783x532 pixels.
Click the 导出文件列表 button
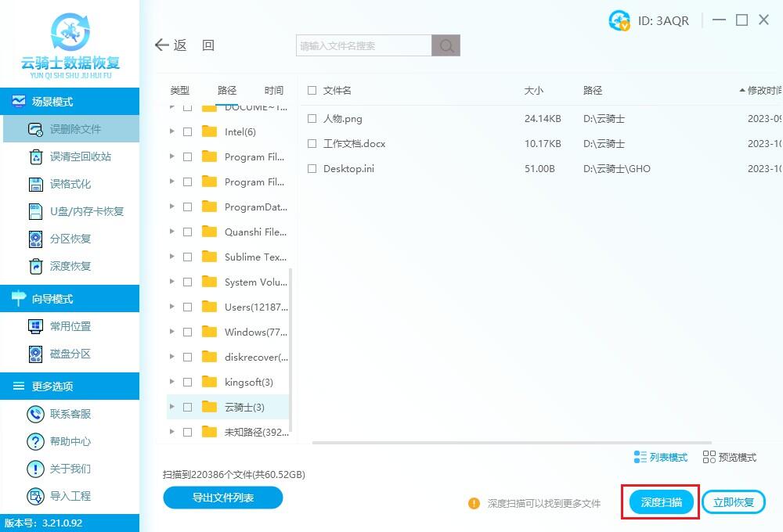tap(222, 498)
